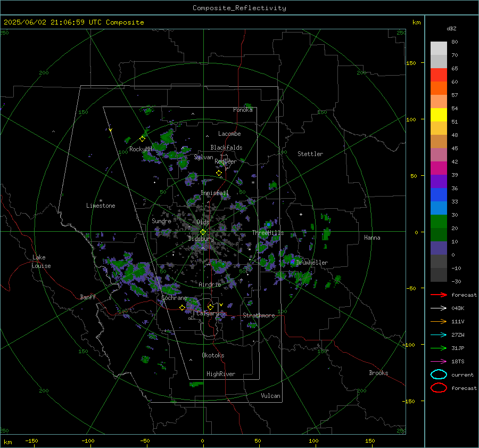479x448 pixels.
Task: Click the cyan current ellipse in legend
Action: (x=439, y=374)
